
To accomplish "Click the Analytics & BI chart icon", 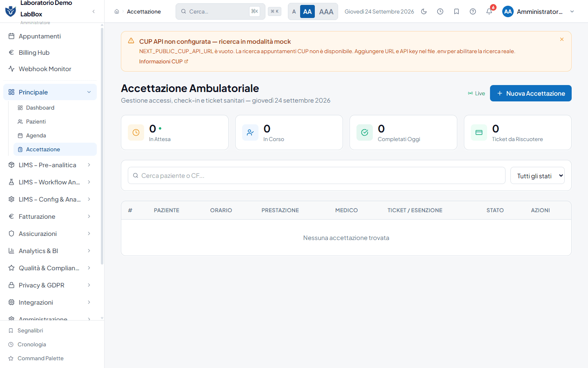I will click(11, 251).
